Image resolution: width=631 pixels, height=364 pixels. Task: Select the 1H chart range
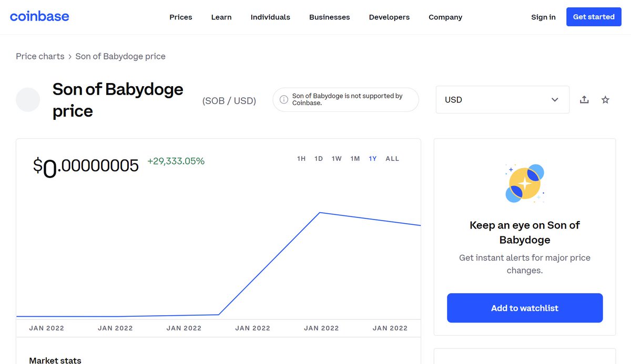pos(301,159)
